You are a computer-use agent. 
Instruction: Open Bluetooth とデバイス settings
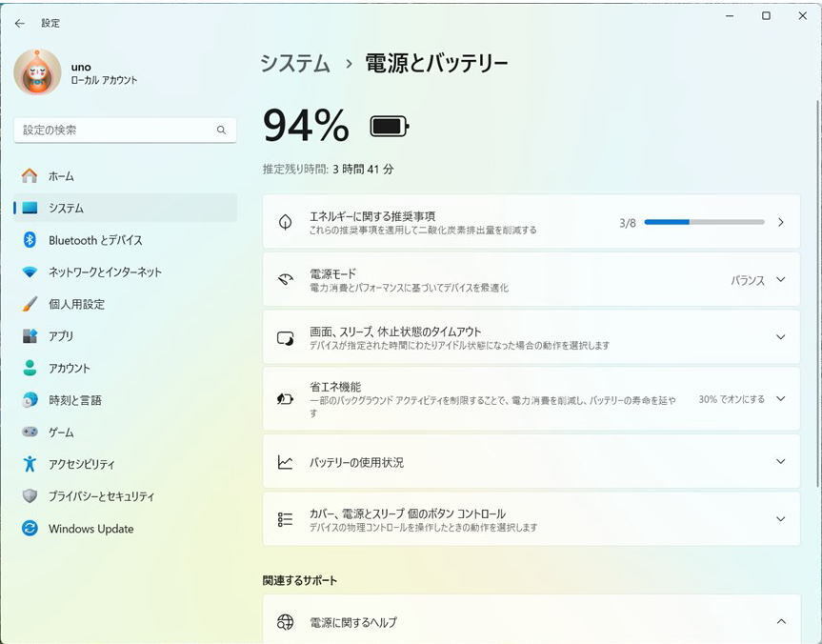(126, 240)
